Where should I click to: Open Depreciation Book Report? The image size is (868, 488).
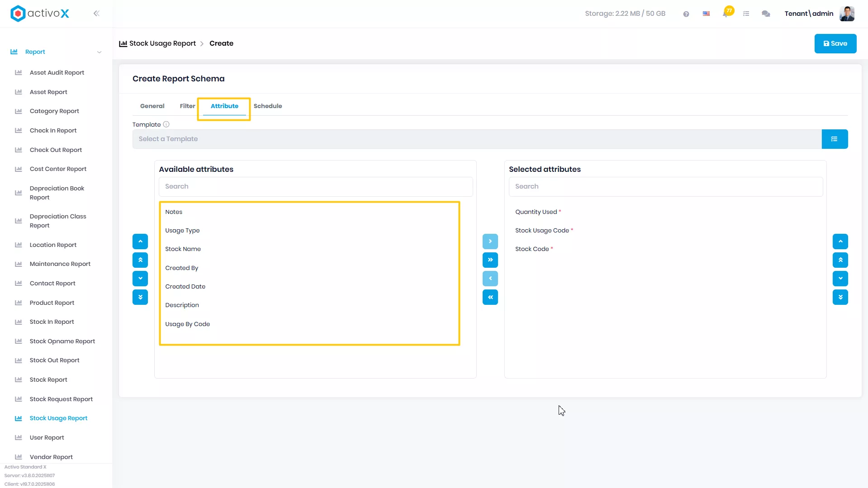click(x=57, y=193)
